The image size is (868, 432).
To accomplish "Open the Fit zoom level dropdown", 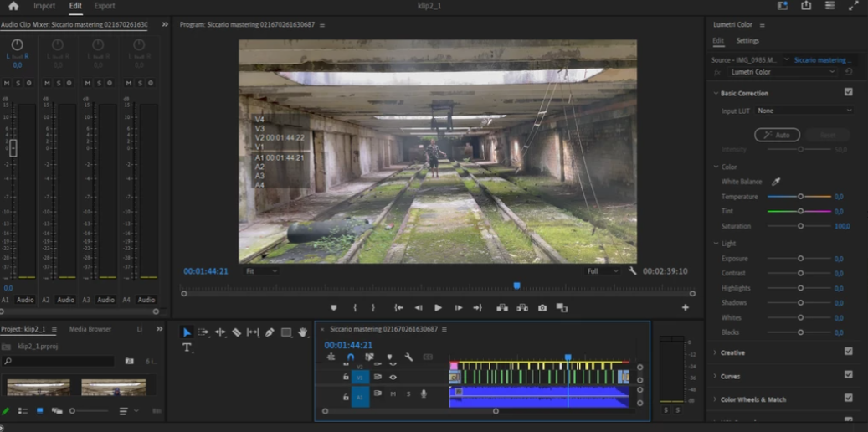I will pyautogui.click(x=261, y=271).
